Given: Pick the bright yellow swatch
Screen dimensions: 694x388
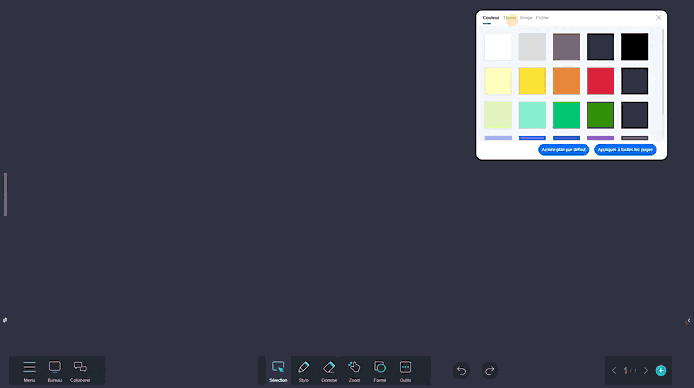Looking at the screenshot, I should pyautogui.click(x=532, y=81).
